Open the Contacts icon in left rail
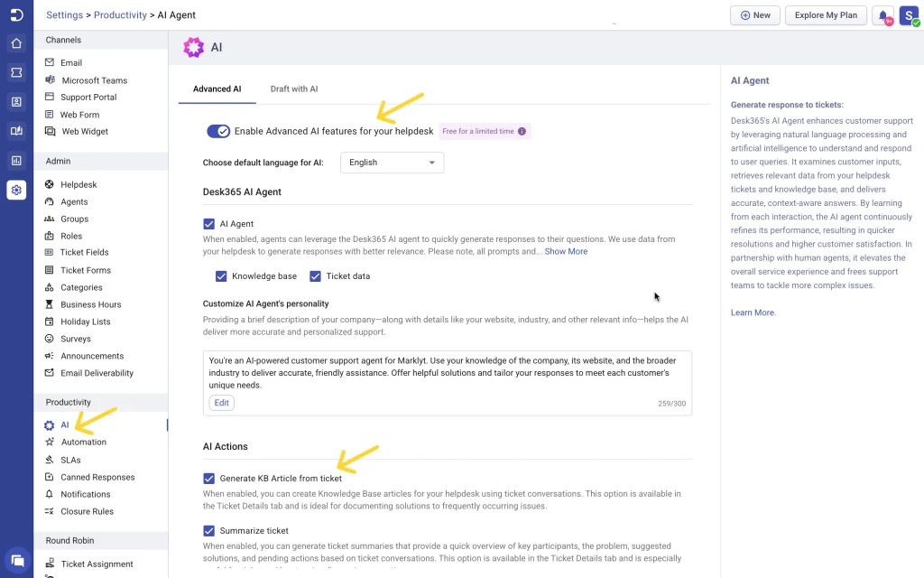 click(16, 102)
